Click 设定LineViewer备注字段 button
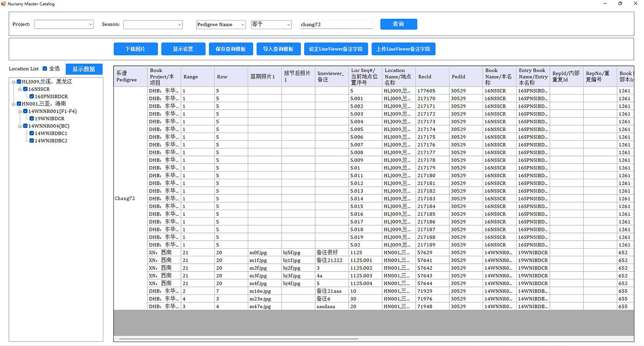The image size is (644, 346). point(336,49)
